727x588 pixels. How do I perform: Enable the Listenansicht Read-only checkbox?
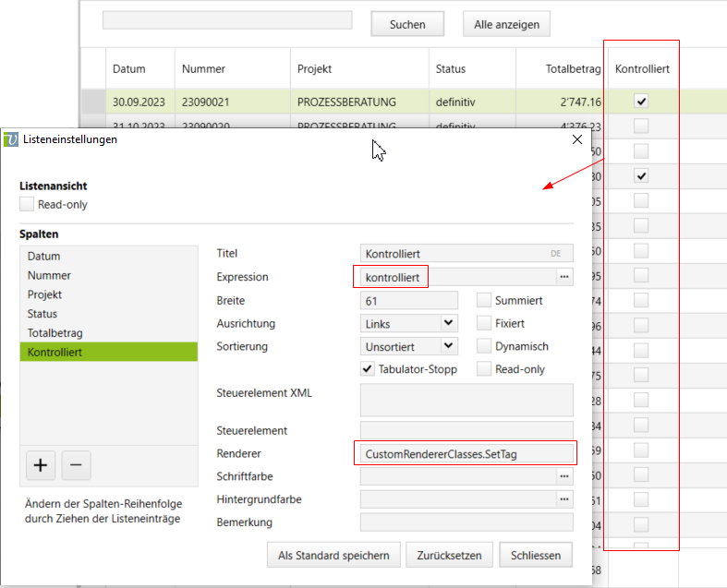pyautogui.click(x=27, y=204)
